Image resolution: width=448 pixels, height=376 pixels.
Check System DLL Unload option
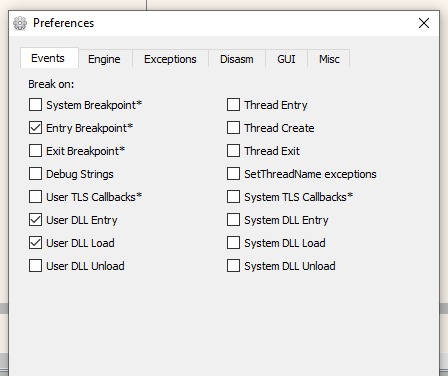(233, 266)
